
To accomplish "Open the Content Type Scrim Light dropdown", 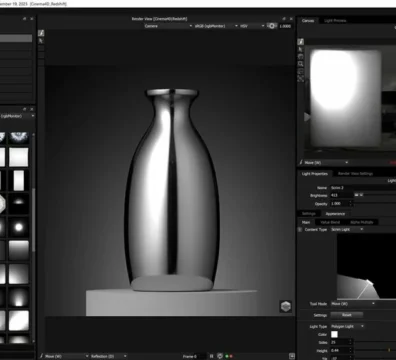I will click(x=347, y=229).
